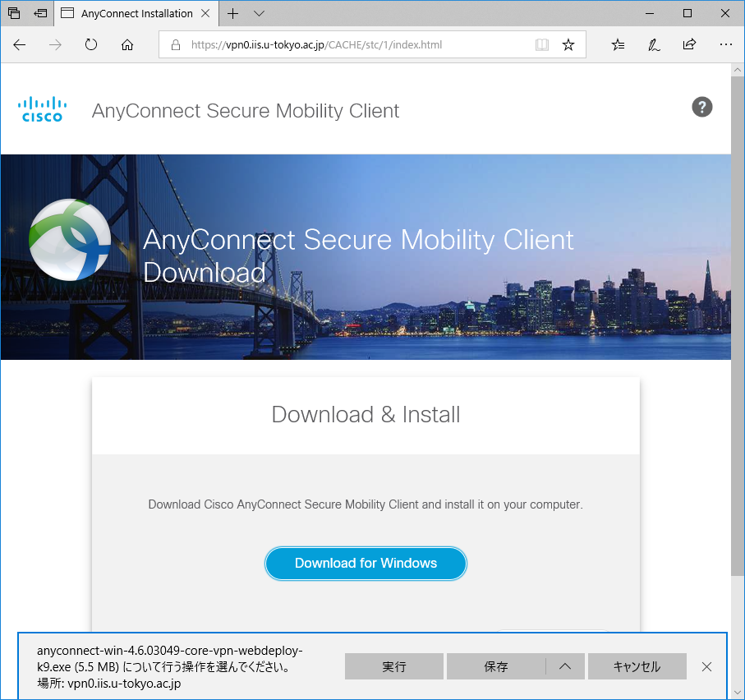Go to the home page

point(126,44)
